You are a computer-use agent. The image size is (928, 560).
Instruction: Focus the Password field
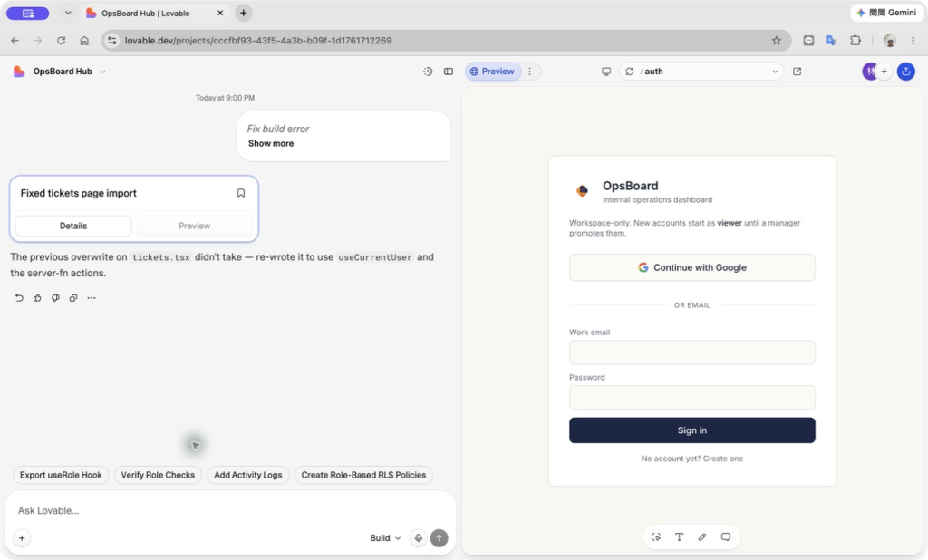coord(691,397)
